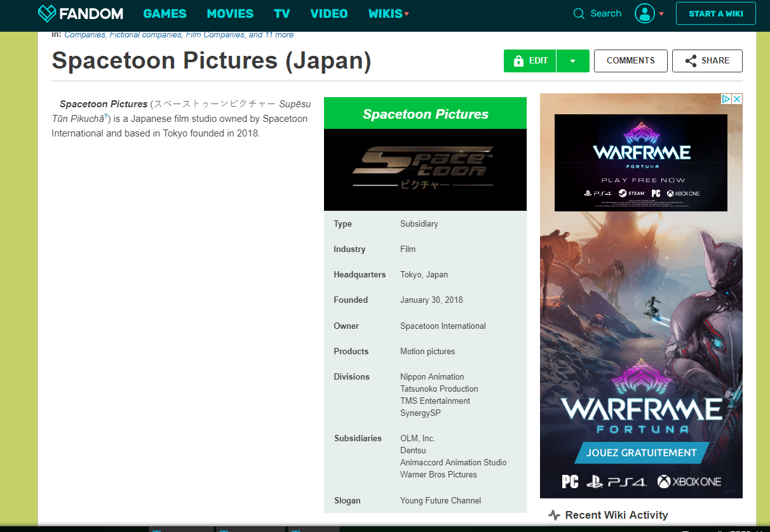The image size is (770, 532).
Task: Open the MOVIES navigation menu
Action: 230,13
